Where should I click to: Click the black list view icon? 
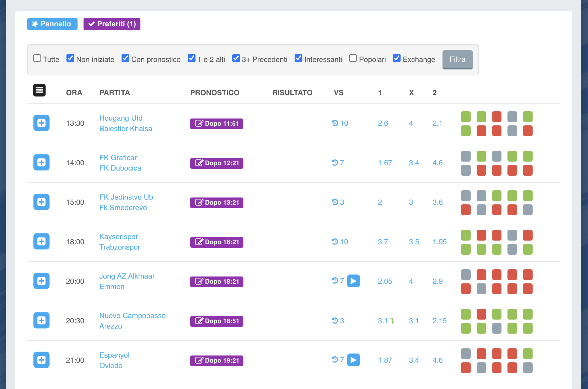pos(39,90)
